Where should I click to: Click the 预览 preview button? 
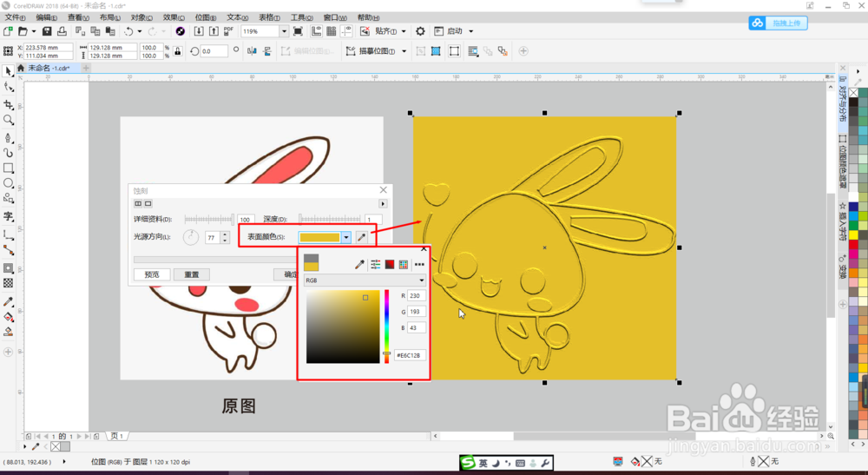point(152,274)
